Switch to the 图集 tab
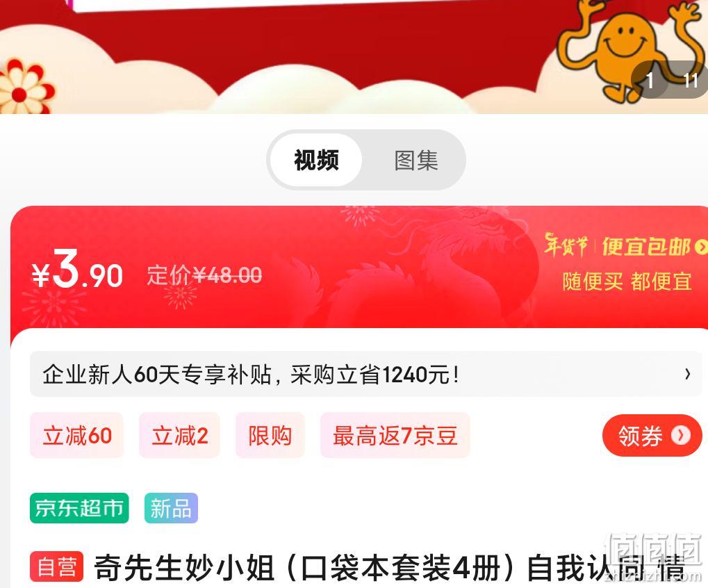The width and height of the screenshot is (708, 588). pyautogui.click(x=416, y=161)
